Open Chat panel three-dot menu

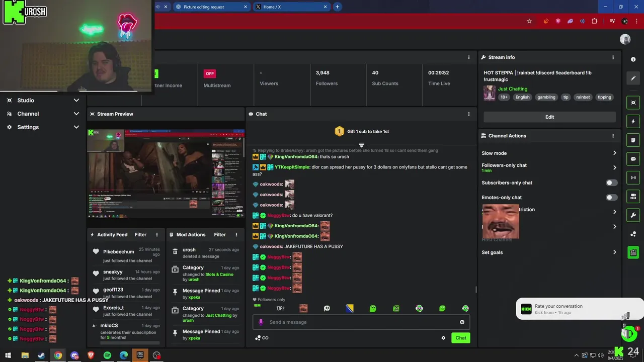click(469, 114)
